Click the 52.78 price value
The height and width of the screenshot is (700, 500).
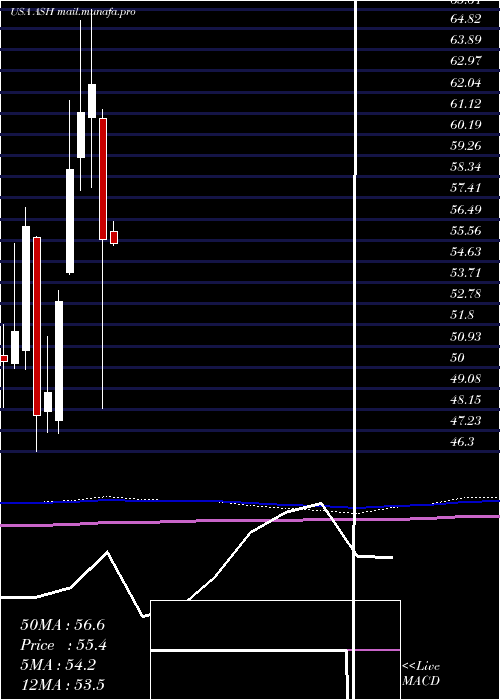tap(466, 294)
